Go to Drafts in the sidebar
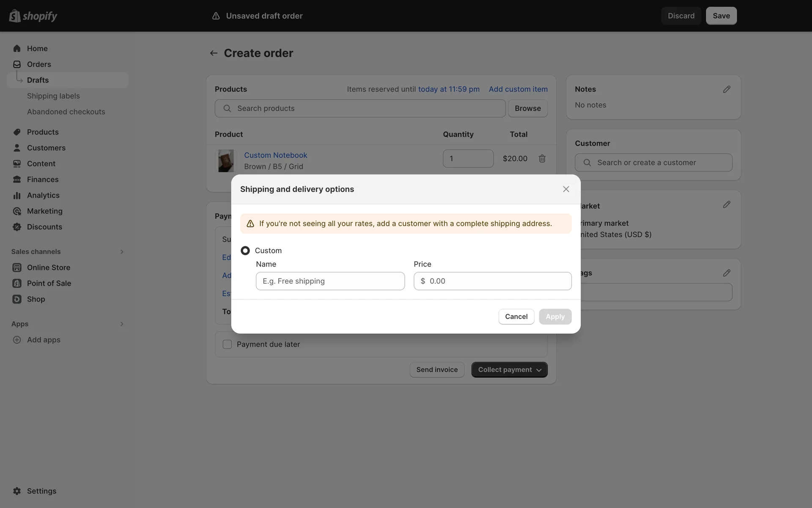812x508 pixels. pyautogui.click(x=38, y=80)
